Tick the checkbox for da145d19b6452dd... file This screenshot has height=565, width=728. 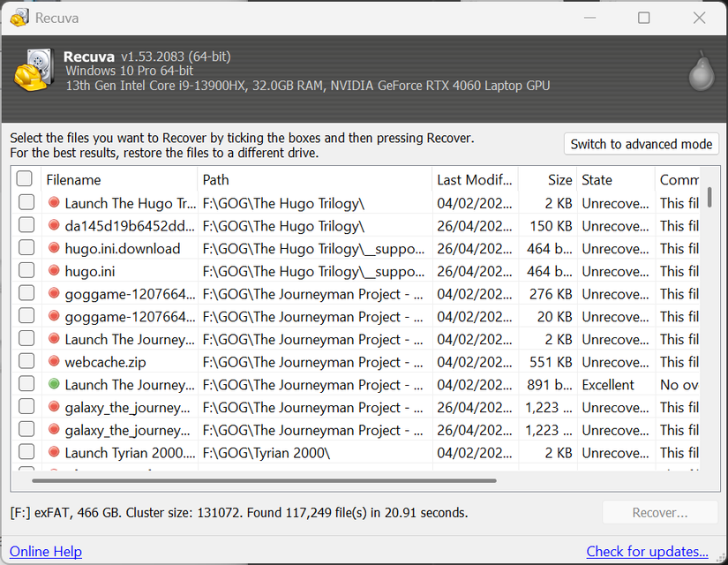click(26, 225)
